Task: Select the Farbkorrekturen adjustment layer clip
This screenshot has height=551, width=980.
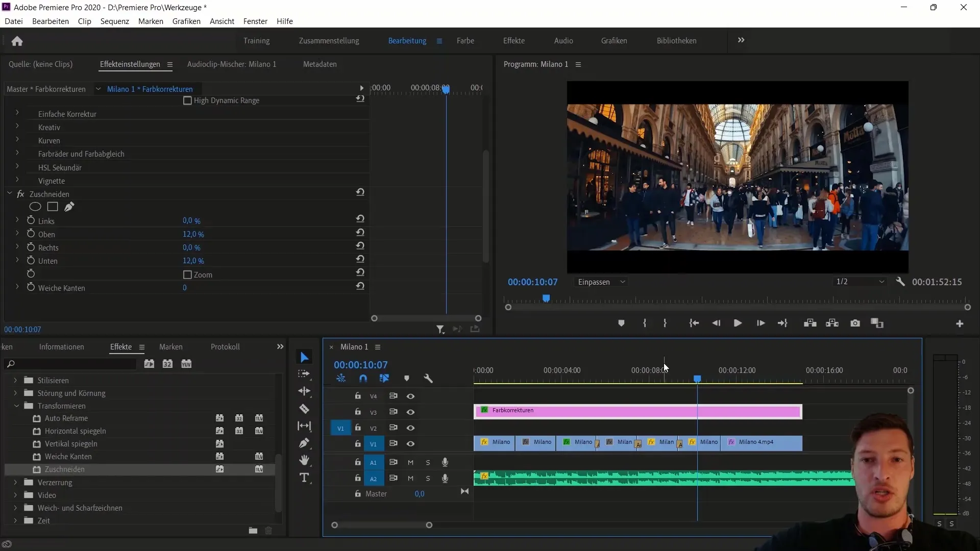Action: coord(638,411)
